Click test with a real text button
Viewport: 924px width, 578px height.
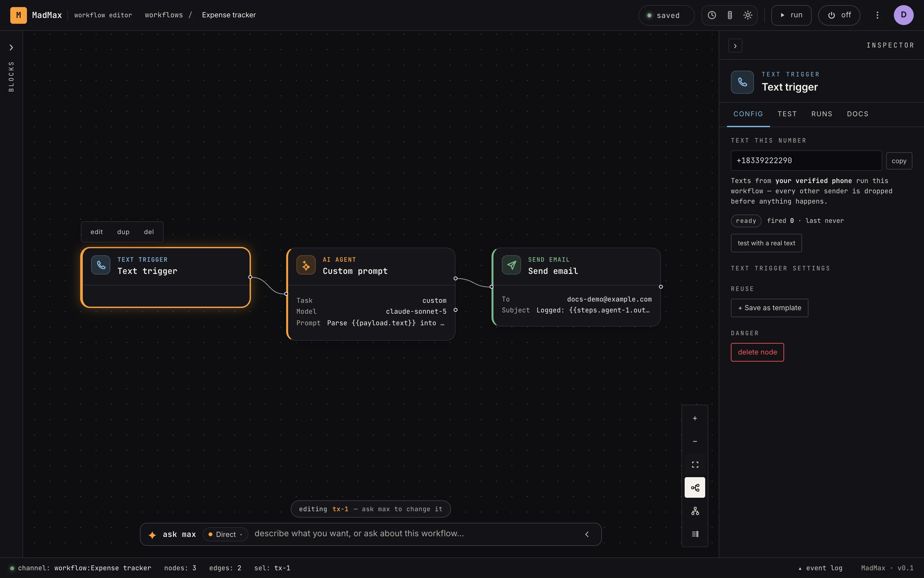766,243
